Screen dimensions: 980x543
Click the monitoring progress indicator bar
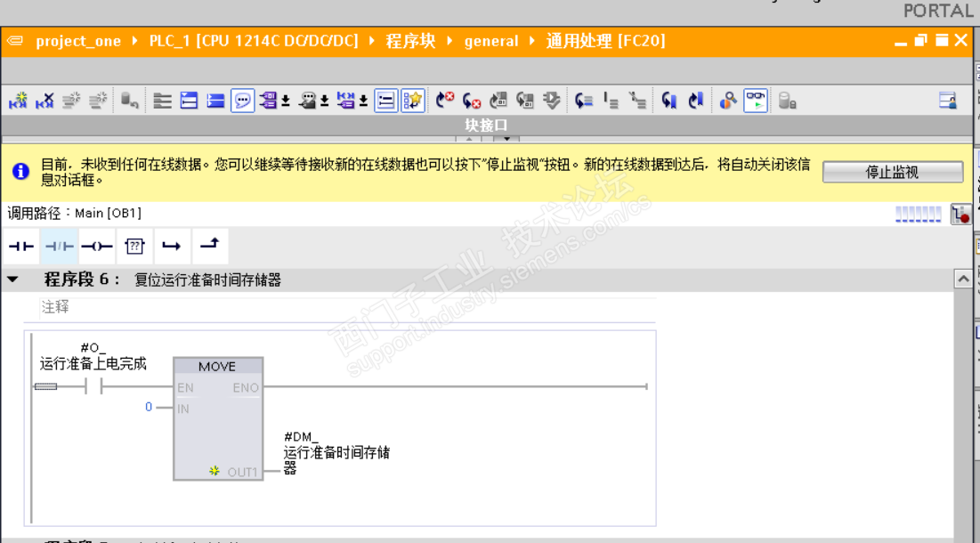pyautogui.click(x=918, y=215)
